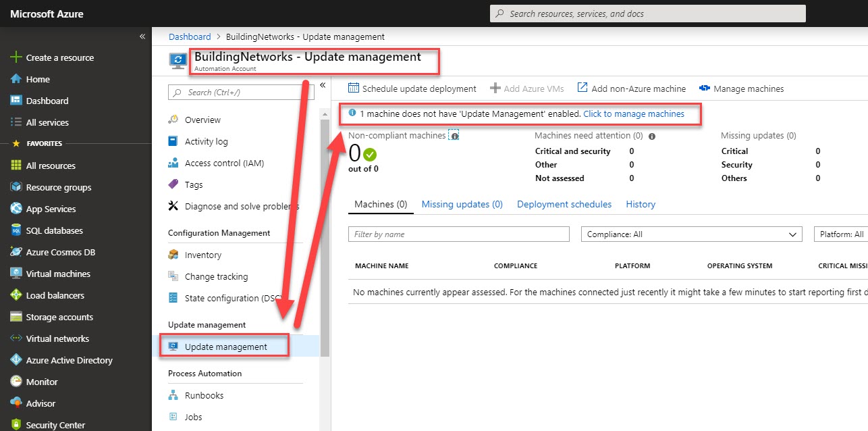Sort by the OPERATING SYSTEM column header
This screenshot has width=868, height=431.
tap(740, 266)
